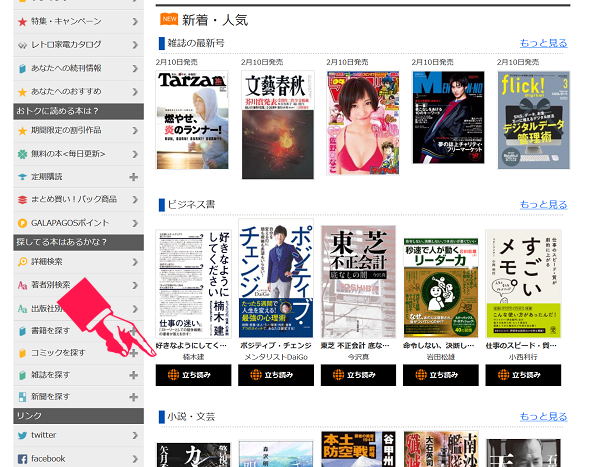Viewport: 600px width, 467px height.
Task: Expand the コミックを探す category
Action: click(134, 353)
